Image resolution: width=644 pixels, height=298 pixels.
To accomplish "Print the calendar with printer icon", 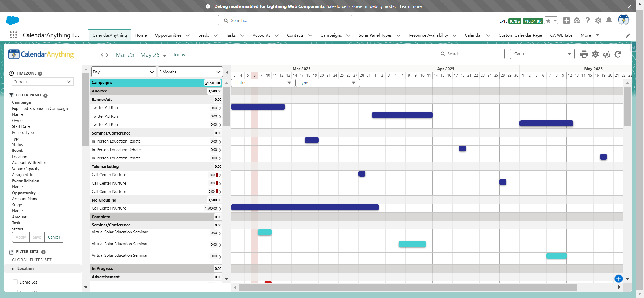I will click(x=584, y=54).
